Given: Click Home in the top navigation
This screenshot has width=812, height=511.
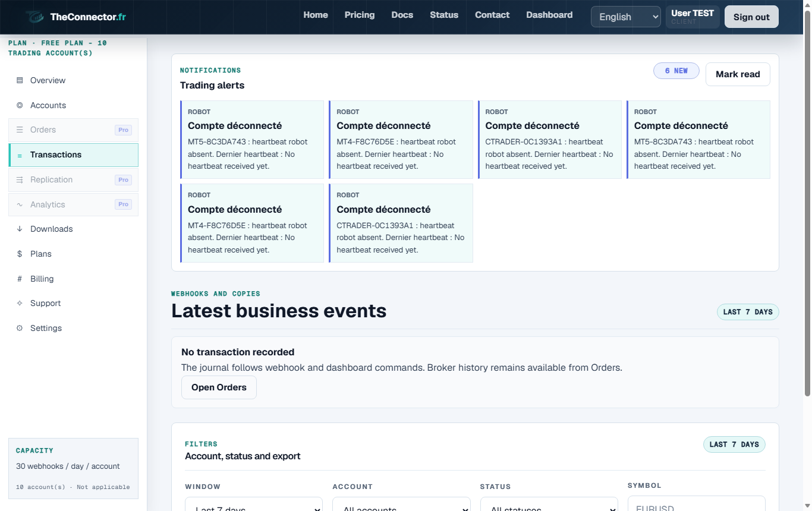Looking at the screenshot, I should click(x=316, y=15).
